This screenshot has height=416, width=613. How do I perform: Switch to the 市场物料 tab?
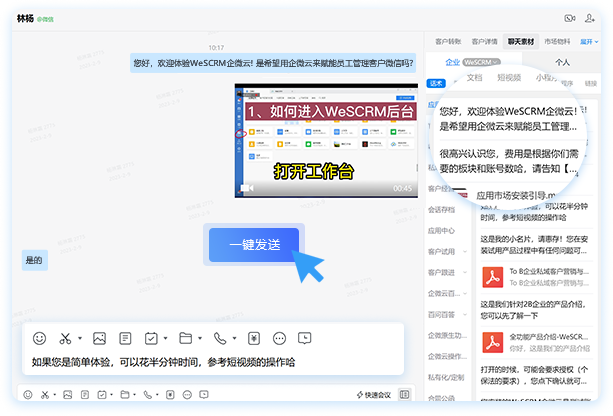557,41
